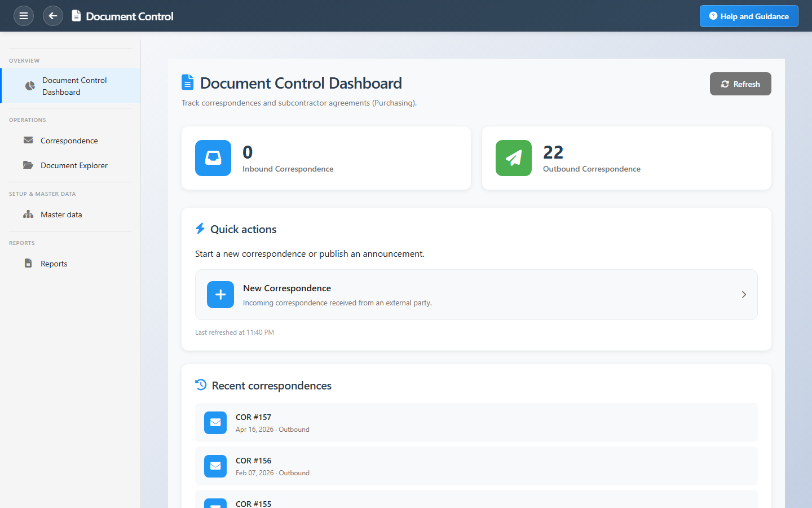Screen dimensions: 812x508
Task: Open COR #156 correspondence
Action: click(x=476, y=466)
